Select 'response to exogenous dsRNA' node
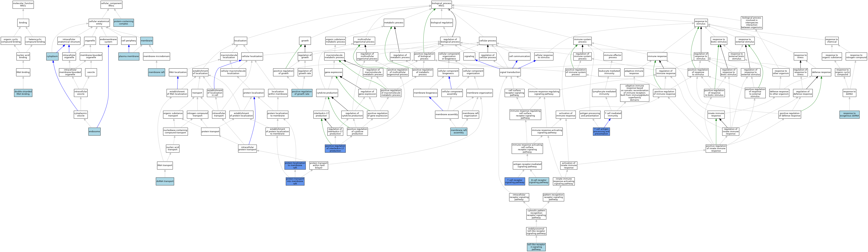868x252 pixels. (849, 114)
